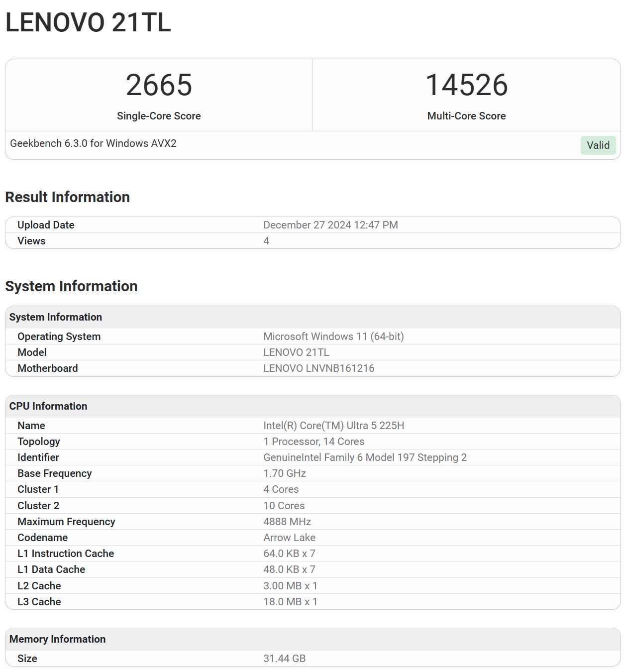
Task: Click 'Geekbench 6.3.0 for Windows AVX2' text
Action: point(93,143)
